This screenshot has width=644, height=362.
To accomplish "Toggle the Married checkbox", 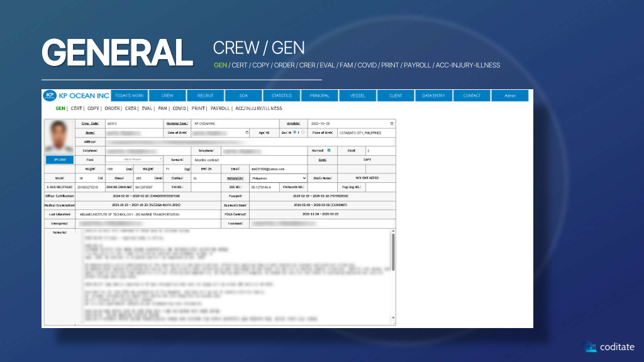I will [x=328, y=151].
